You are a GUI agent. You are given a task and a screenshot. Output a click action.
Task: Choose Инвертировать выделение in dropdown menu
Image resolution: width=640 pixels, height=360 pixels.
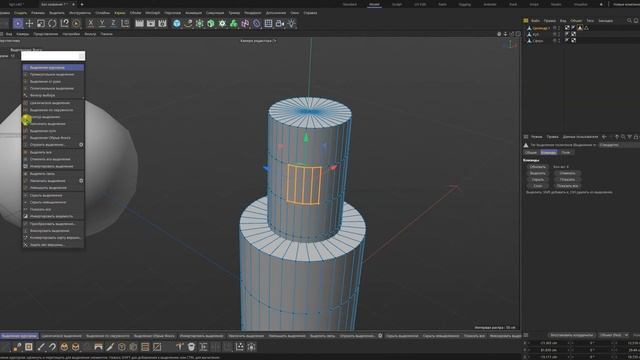tap(53, 167)
